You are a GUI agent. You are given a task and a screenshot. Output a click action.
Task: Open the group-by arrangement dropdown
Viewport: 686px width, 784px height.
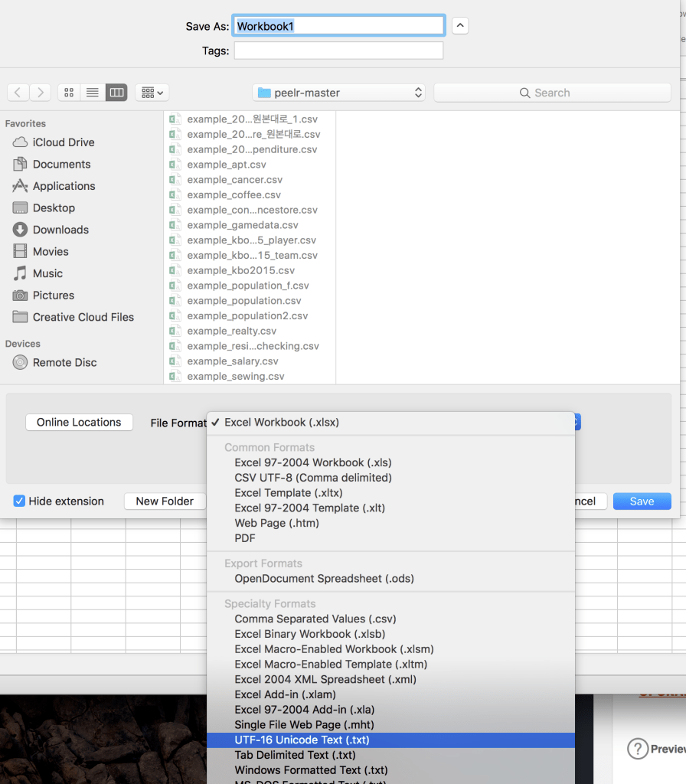pyautogui.click(x=152, y=93)
